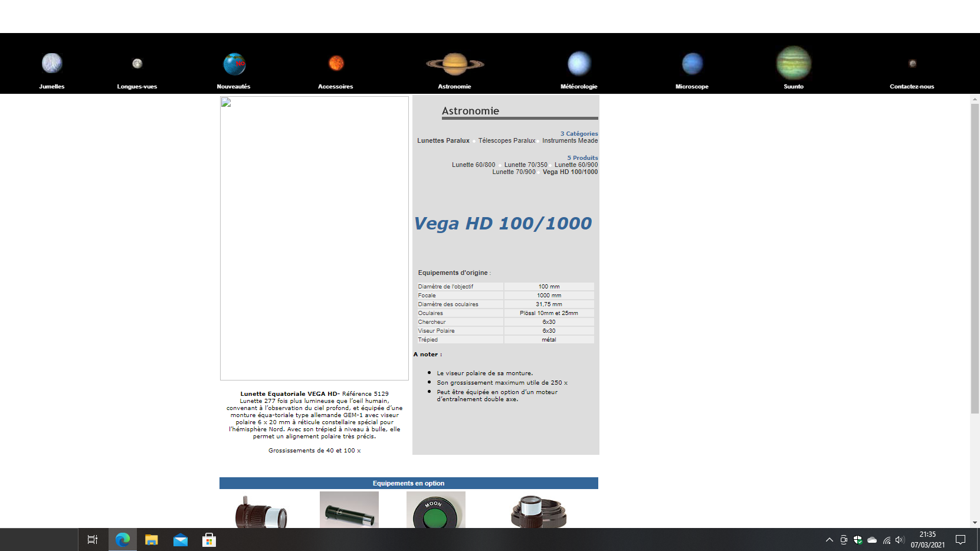
Task: Open the Jumelles moon icon
Action: (52, 63)
